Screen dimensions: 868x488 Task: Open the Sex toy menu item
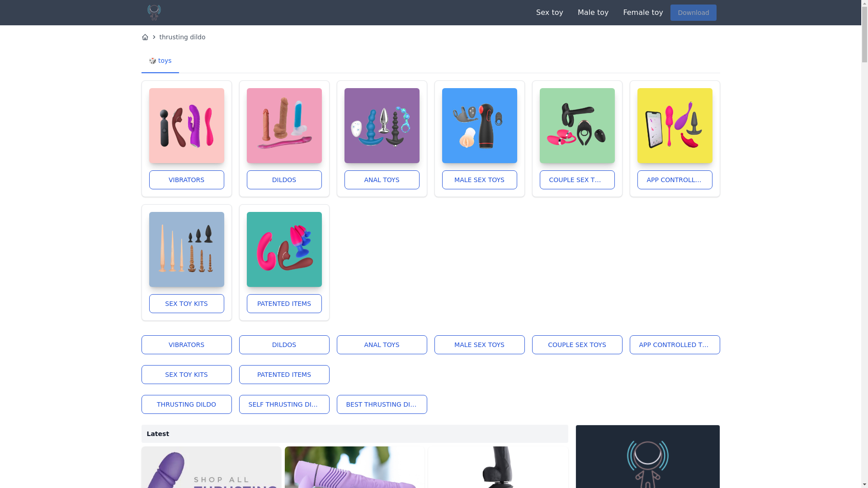(549, 13)
